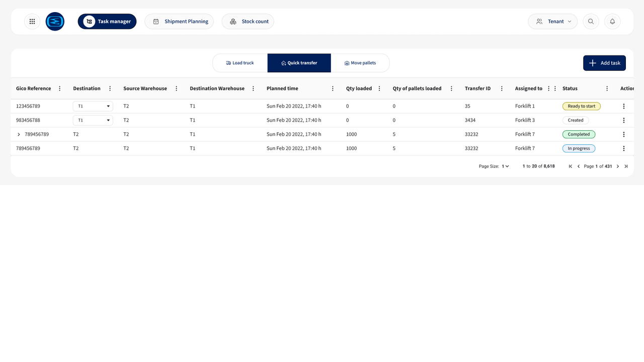Image resolution: width=644 pixels, height=362 pixels.
Task: Click the Created status badge
Action: (x=576, y=120)
